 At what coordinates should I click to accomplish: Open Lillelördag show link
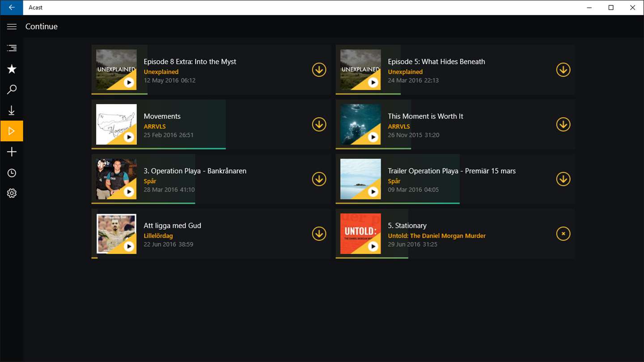[x=158, y=236]
